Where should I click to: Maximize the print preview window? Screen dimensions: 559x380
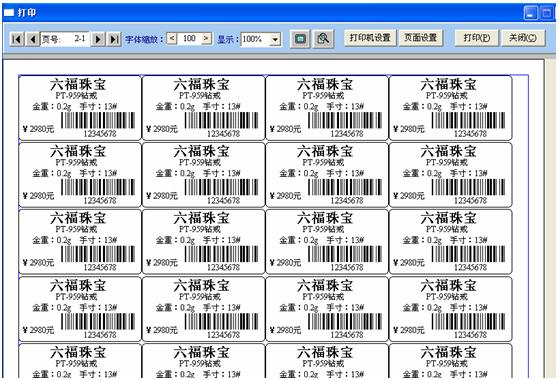(x=546, y=13)
